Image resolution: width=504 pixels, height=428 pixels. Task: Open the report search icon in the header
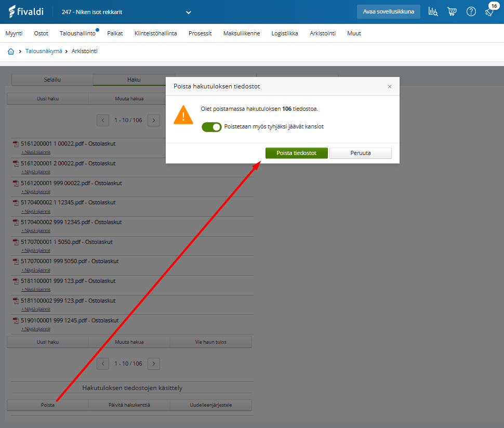(x=433, y=11)
